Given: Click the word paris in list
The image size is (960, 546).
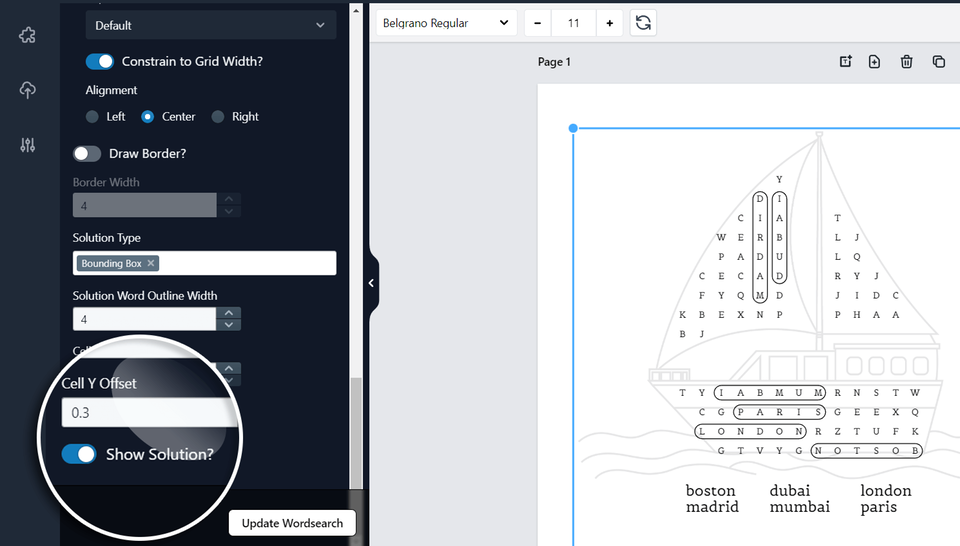Looking at the screenshot, I should (x=879, y=507).
